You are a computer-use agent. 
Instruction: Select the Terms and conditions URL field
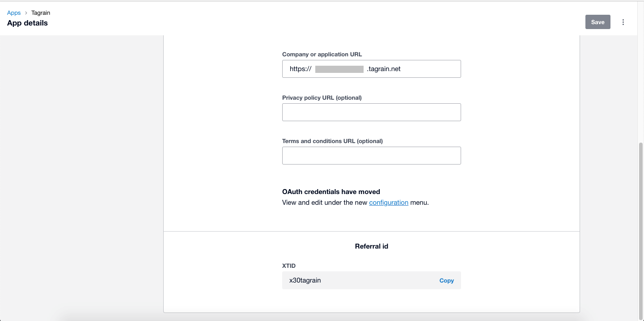(371, 156)
